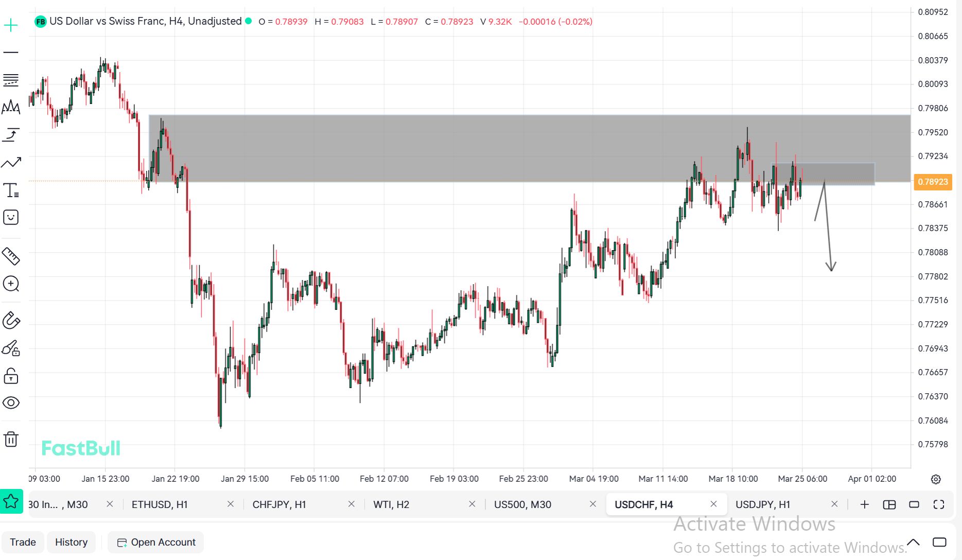Screen dimensions: 962x560
Task: Click the zoom in magnifier tool
Action: click(11, 284)
